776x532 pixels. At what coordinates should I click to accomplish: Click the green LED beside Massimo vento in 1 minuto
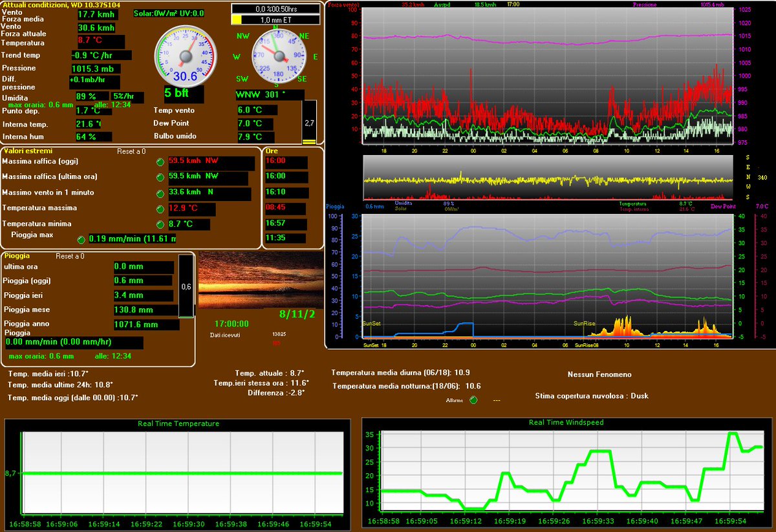160,193
